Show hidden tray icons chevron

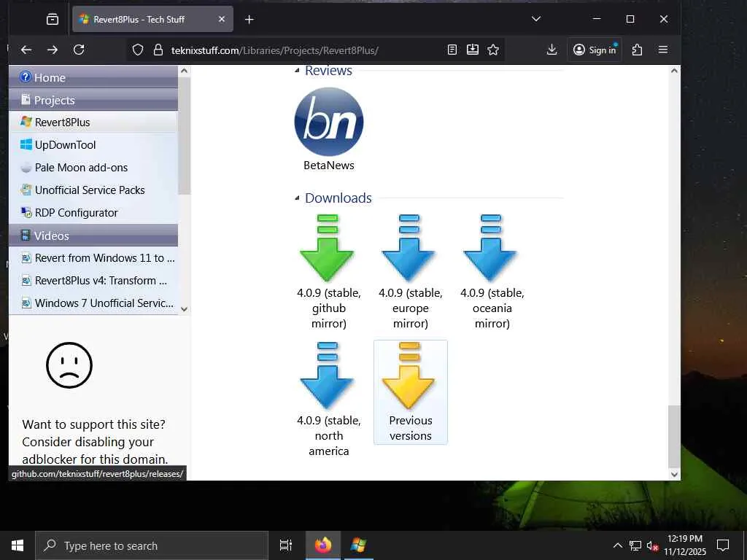617,545
